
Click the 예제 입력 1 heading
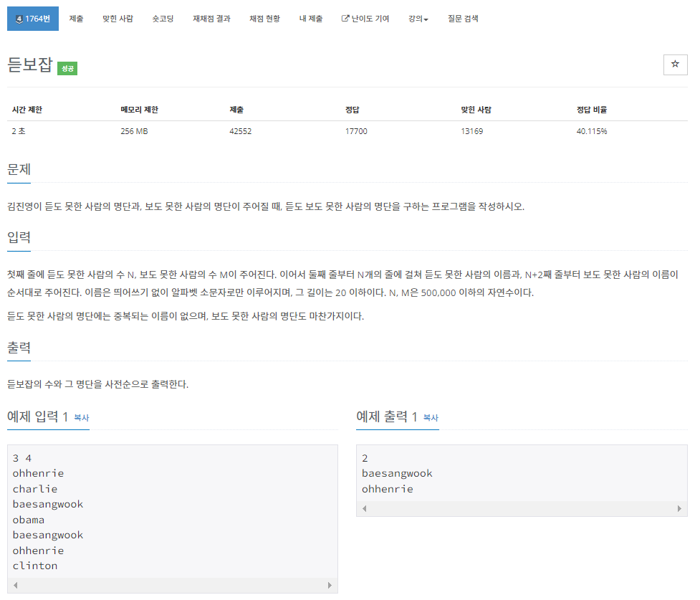click(37, 416)
